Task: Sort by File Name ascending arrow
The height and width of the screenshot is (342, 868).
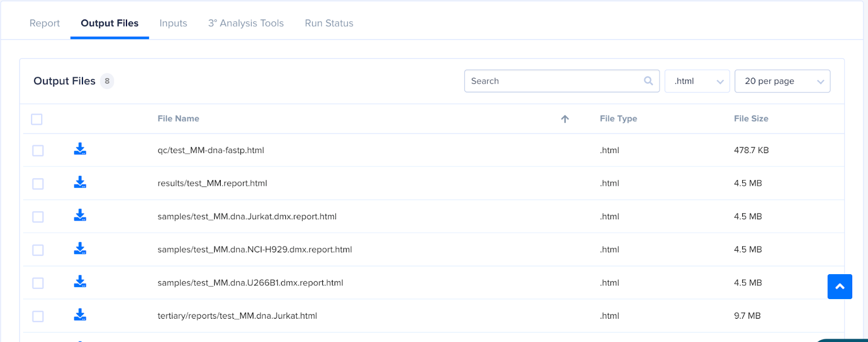Action: point(565,119)
